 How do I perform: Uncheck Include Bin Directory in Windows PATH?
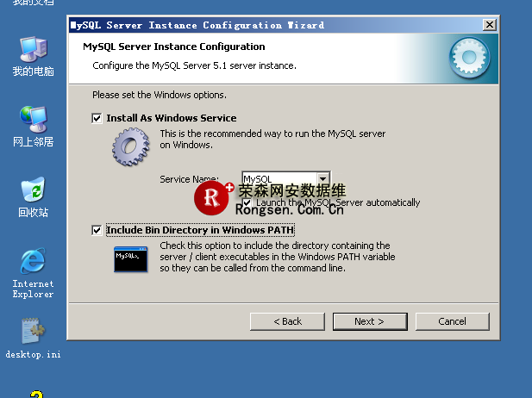tap(97, 230)
